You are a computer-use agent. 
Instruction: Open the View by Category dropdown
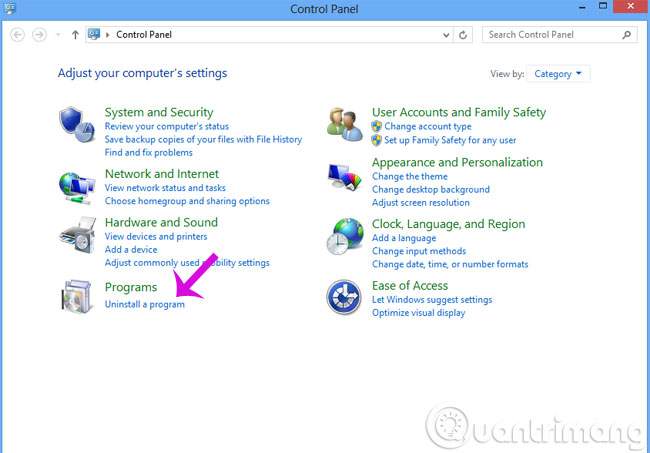pos(558,74)
